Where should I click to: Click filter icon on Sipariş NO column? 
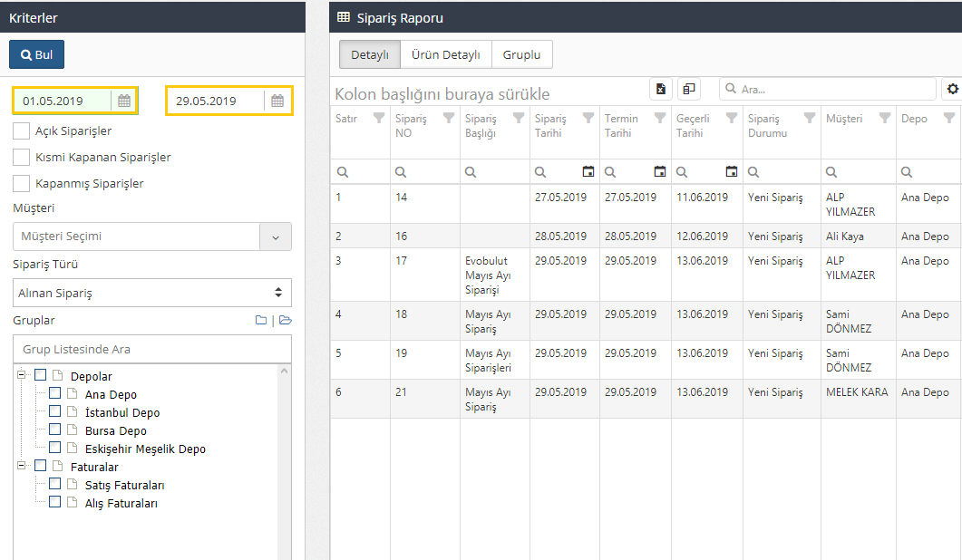tap(449, 118)
